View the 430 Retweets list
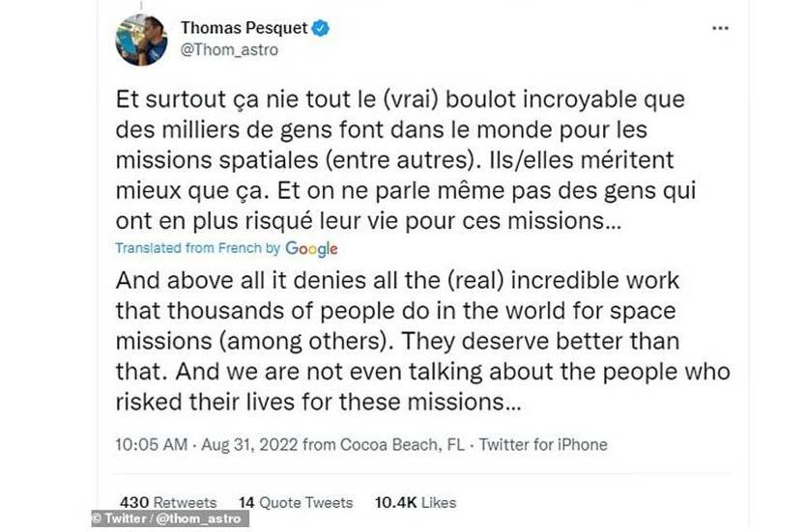Viewport: 805px width, 532px height. (x=168, y=502)
